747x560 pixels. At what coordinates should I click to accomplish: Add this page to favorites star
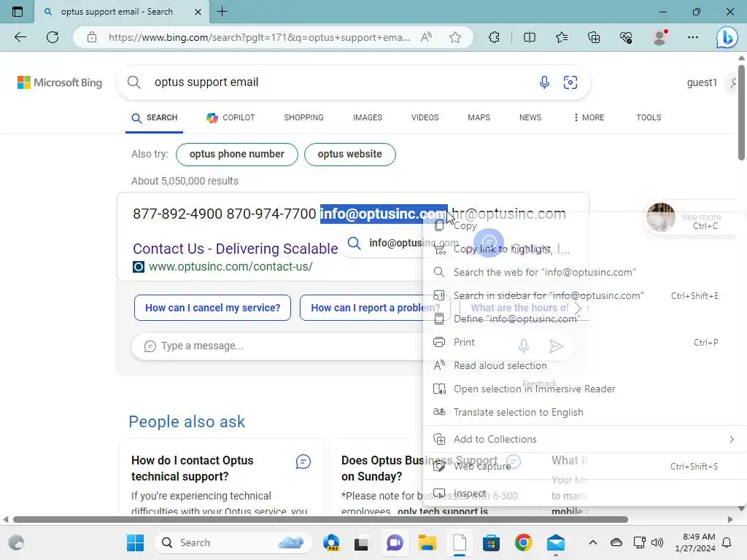(x=455, y=37)
